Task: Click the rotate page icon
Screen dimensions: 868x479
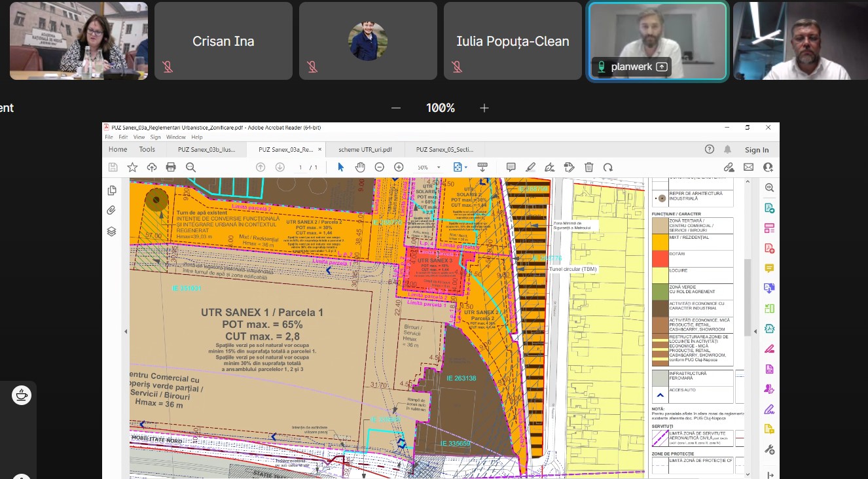Action: (608, 167)
